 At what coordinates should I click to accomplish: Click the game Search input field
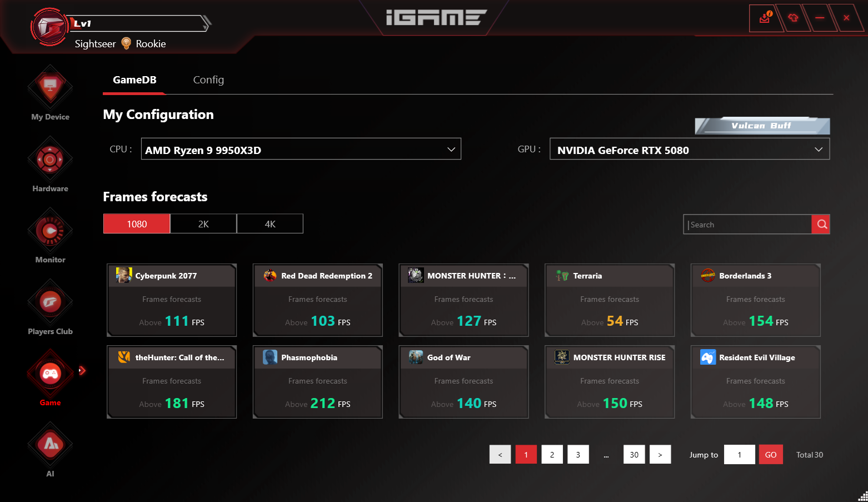point(747,225)
